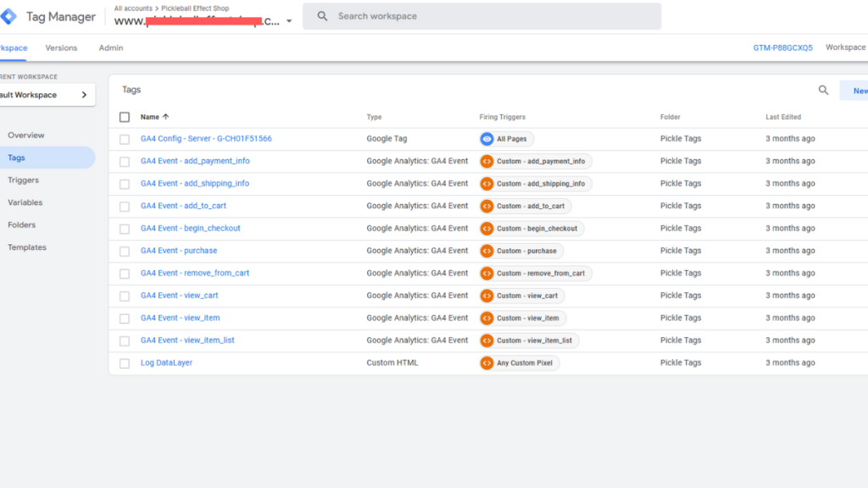
Task: Check the add_to_cart tag checkbox
Action: (x=125, y=207)
